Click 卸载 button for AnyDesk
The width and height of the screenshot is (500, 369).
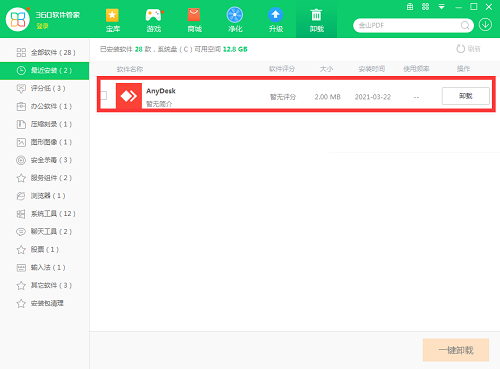[466, 96]
